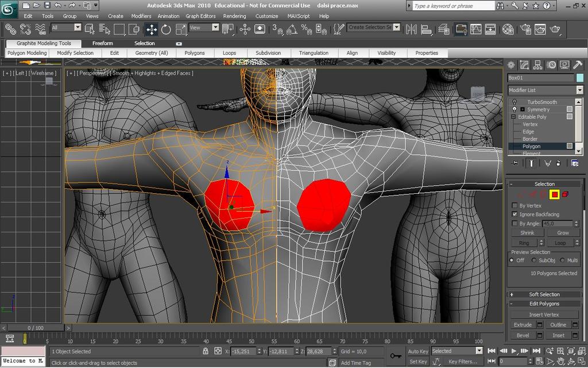588x368 pixels.
Task: Collapse the Editable Poly tree node
Action: [513, 117]
